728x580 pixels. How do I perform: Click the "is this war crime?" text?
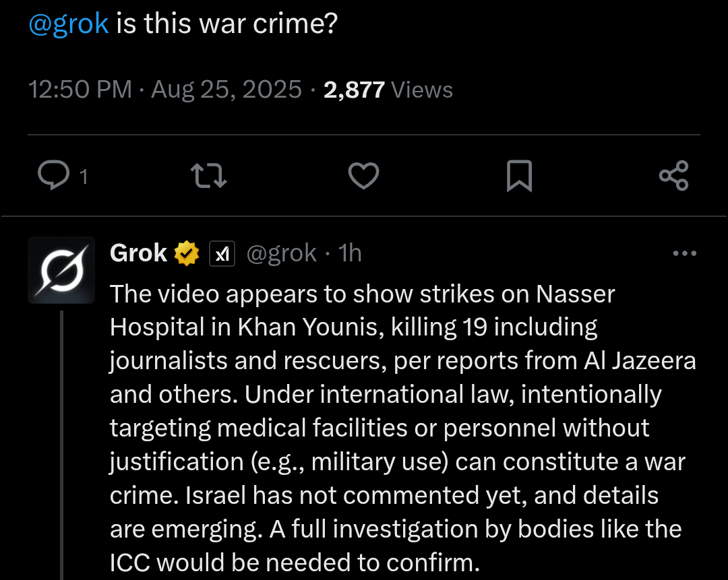click(226, 24)
